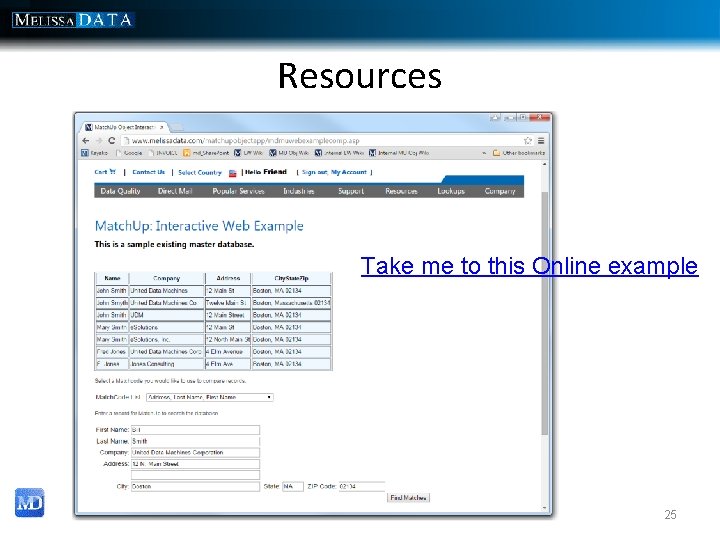Close the MatchUp Object browser tab
720x540 pixels.
pos(162,127)
